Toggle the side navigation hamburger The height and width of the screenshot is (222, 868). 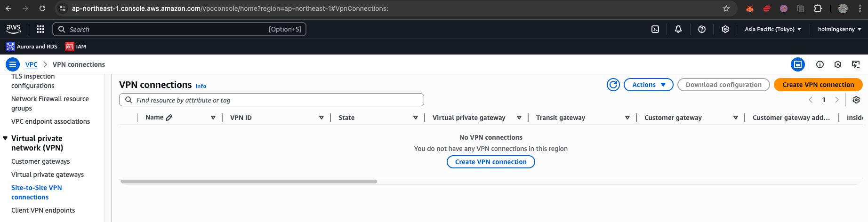click(13, 64)
